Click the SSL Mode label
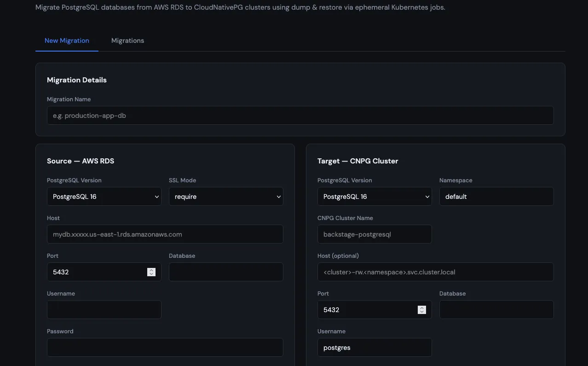Image resolution: width=588 pixels, height=366 pixels. 182,180
